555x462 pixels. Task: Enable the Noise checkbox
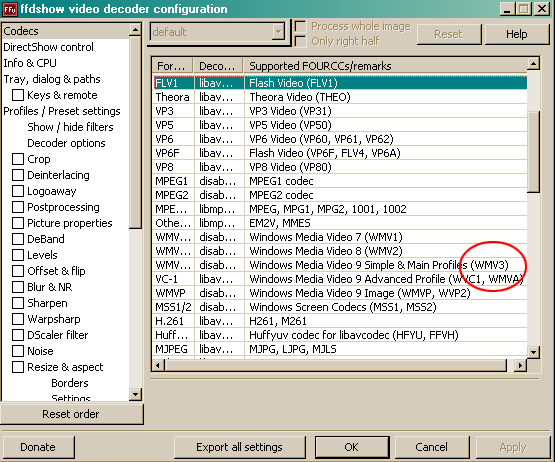click(x=18, y=351)
